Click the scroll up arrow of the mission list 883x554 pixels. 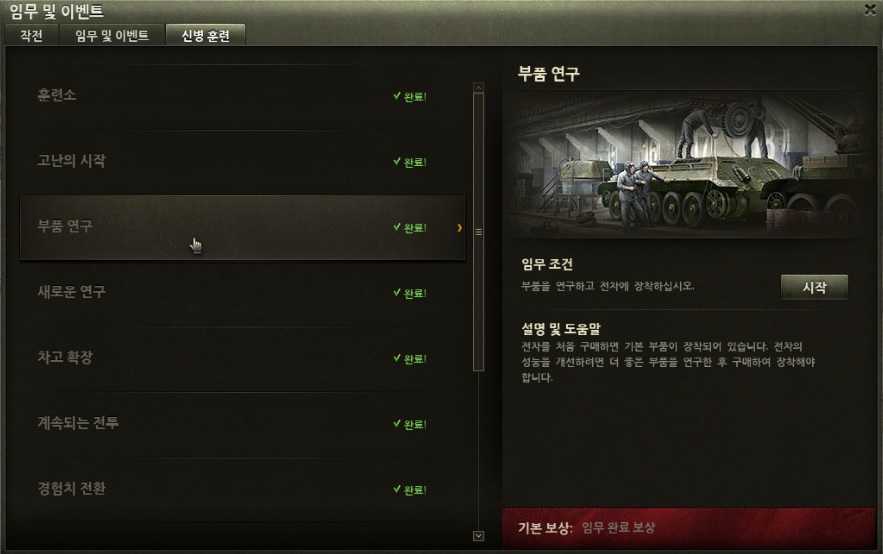tap(478, 87)
